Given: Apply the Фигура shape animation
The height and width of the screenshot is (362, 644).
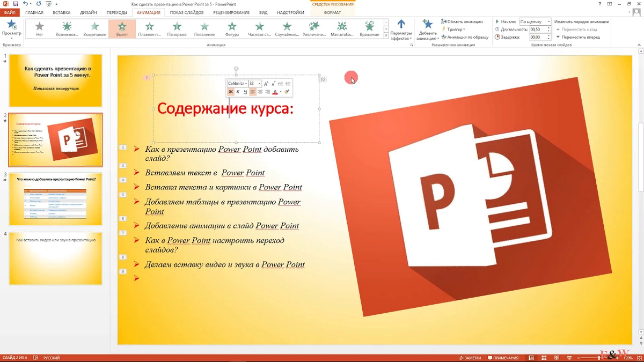Looking at the screenshot, I should (232, 28).
